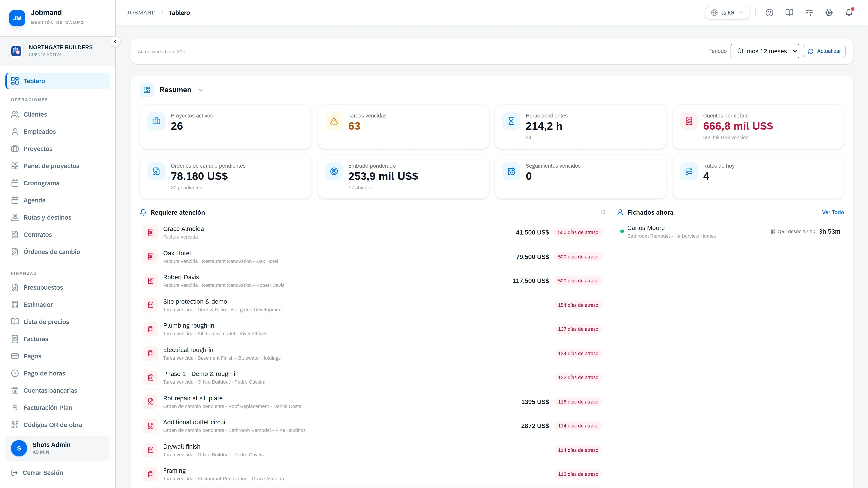868x488 pixels.
Task: Click the Seguimientos vencidos calendar icon
Action: tap(511, 171)
